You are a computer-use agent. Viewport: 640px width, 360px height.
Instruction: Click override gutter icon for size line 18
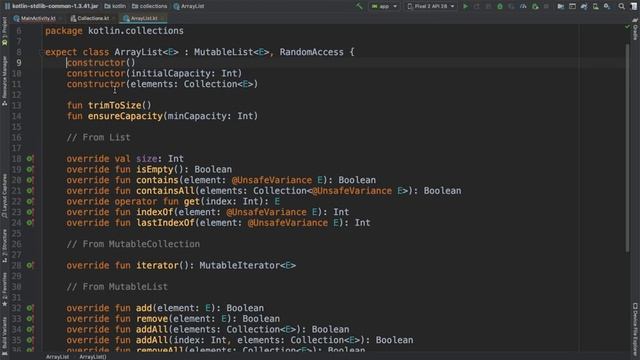point(30,158)
